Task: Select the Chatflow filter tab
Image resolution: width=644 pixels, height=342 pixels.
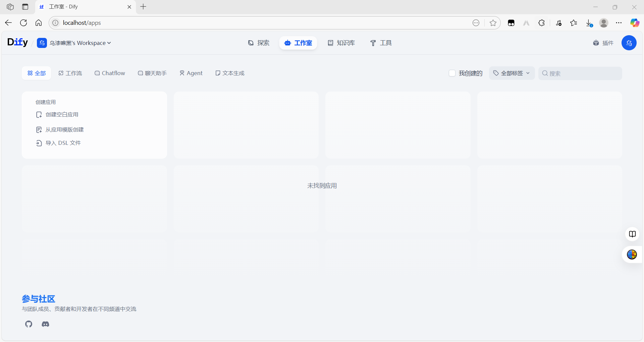Action: pos(110,73)
